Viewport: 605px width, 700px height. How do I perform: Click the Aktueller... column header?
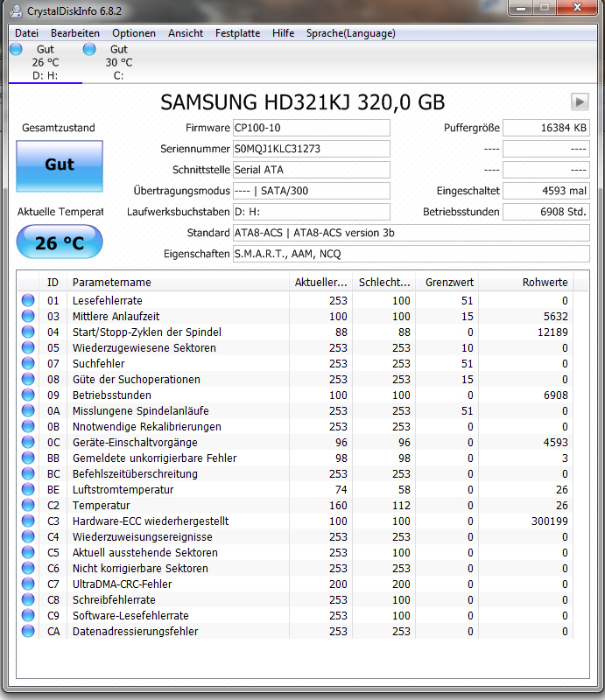click(x=320, y=282)
